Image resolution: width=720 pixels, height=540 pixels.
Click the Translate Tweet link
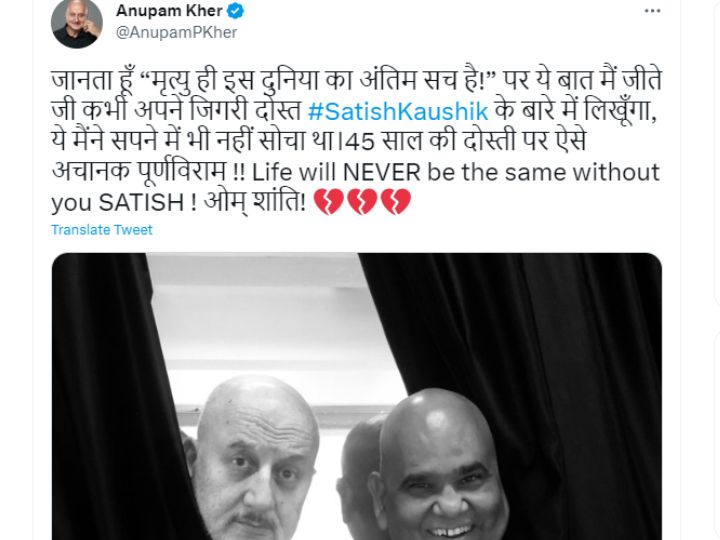(101, 230)
